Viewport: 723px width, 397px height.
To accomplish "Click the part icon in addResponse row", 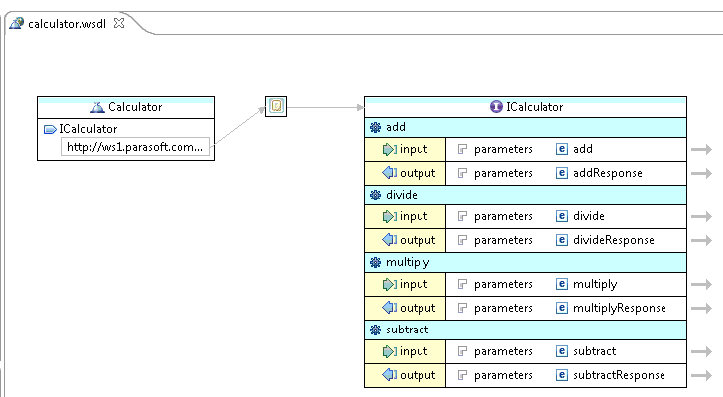I will point(462,173).
